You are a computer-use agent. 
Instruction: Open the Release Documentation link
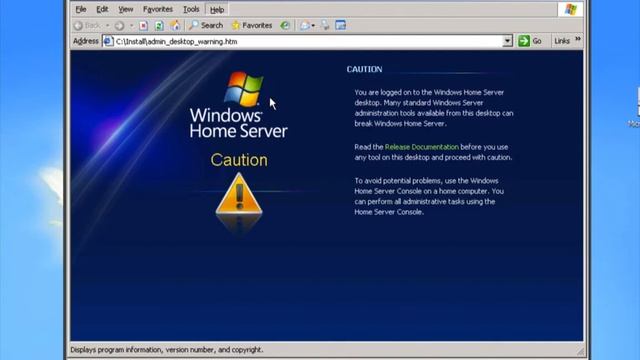[x=422, y=147]
